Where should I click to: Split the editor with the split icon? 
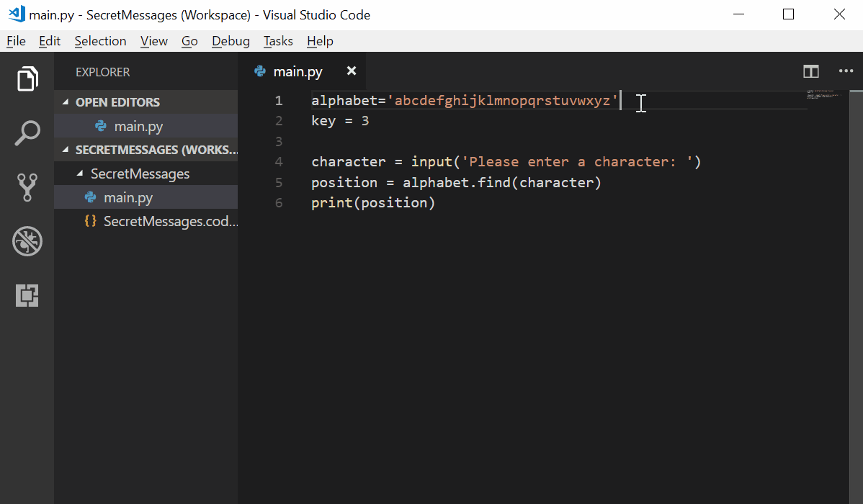(x=810, y=71)
